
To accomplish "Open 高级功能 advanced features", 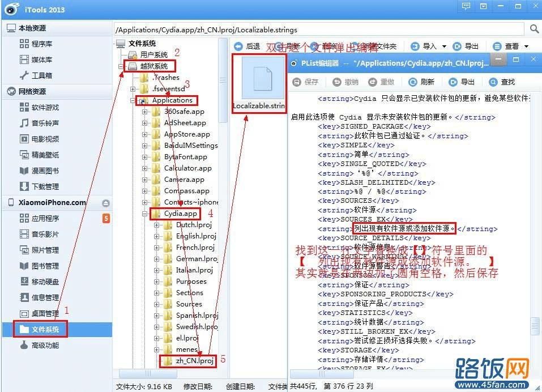I will coord(40,346).
